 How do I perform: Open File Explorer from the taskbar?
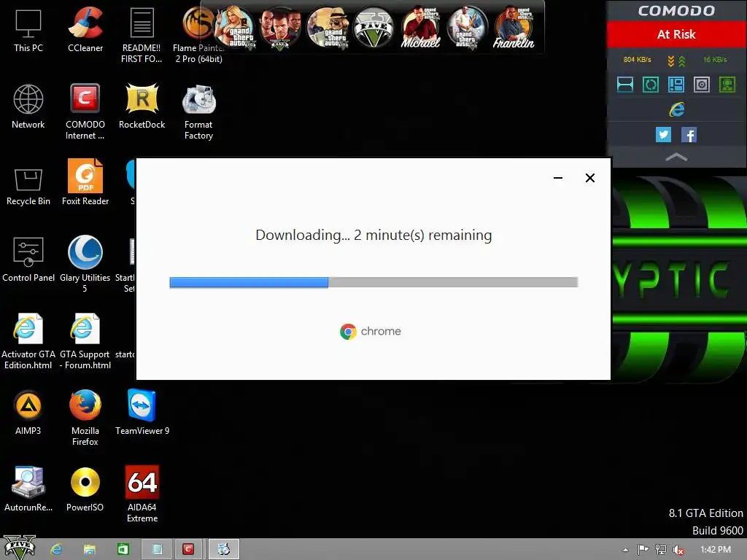tap(89, 550)
